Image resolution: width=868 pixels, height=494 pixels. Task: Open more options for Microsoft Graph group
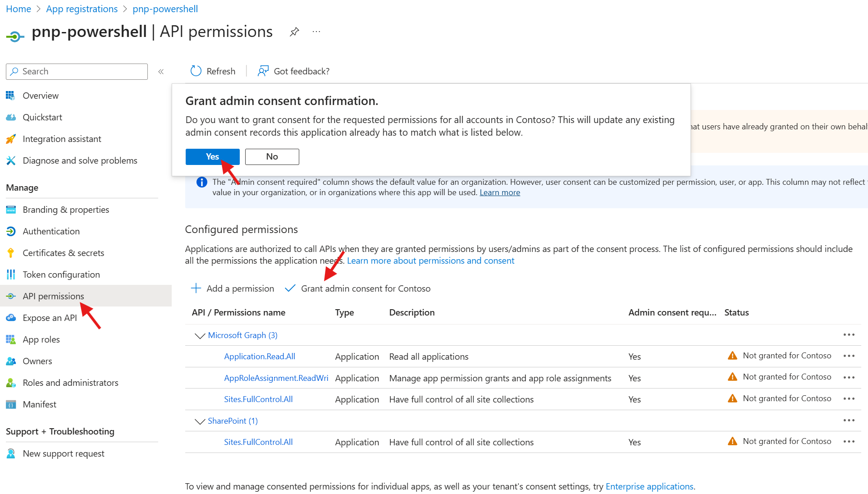click(x=849, y=335)
